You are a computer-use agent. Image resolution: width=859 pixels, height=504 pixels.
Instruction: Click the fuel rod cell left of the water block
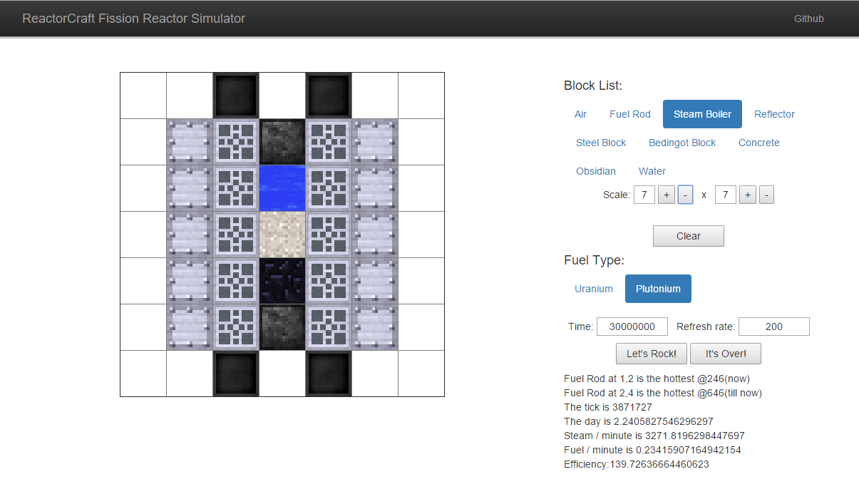click(x=236, y=188)
